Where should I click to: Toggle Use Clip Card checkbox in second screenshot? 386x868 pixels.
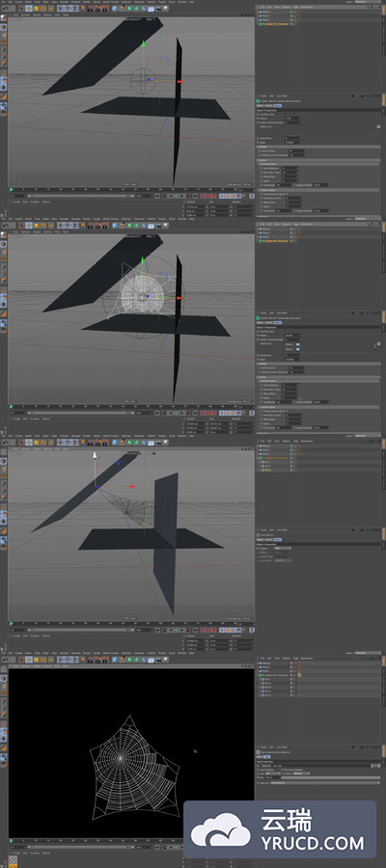[x=287, y=331]
